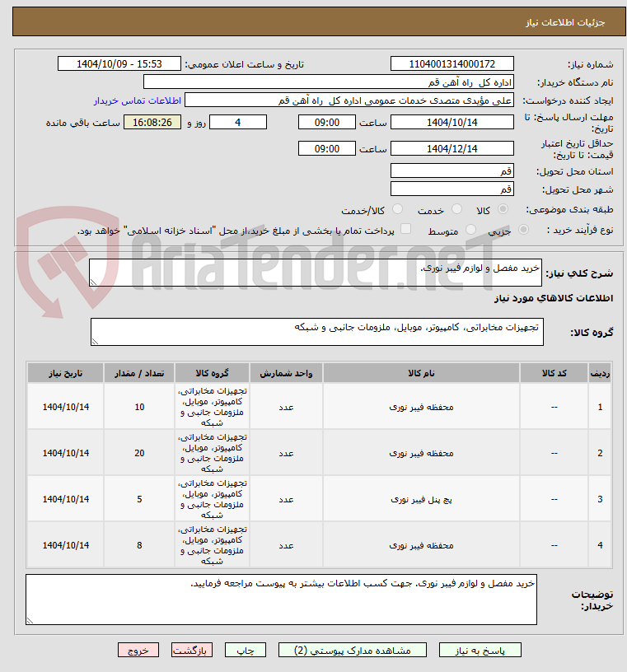The height and width of the screenshot is (672, 627).
Task: Select محفظه فیبر نوری in row 1
Action: tap(421, 407)
